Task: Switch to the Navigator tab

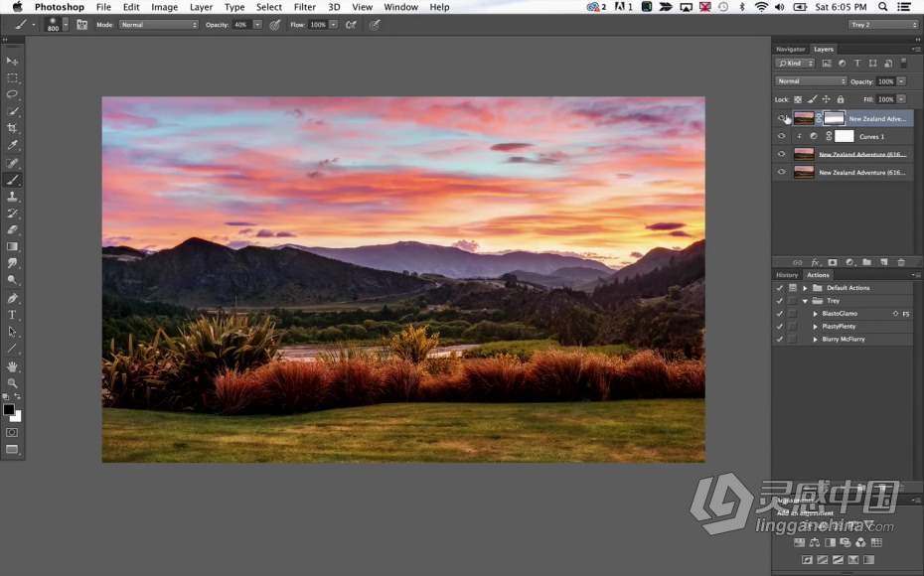Action: pyautogui.click(x=790, y=50)
